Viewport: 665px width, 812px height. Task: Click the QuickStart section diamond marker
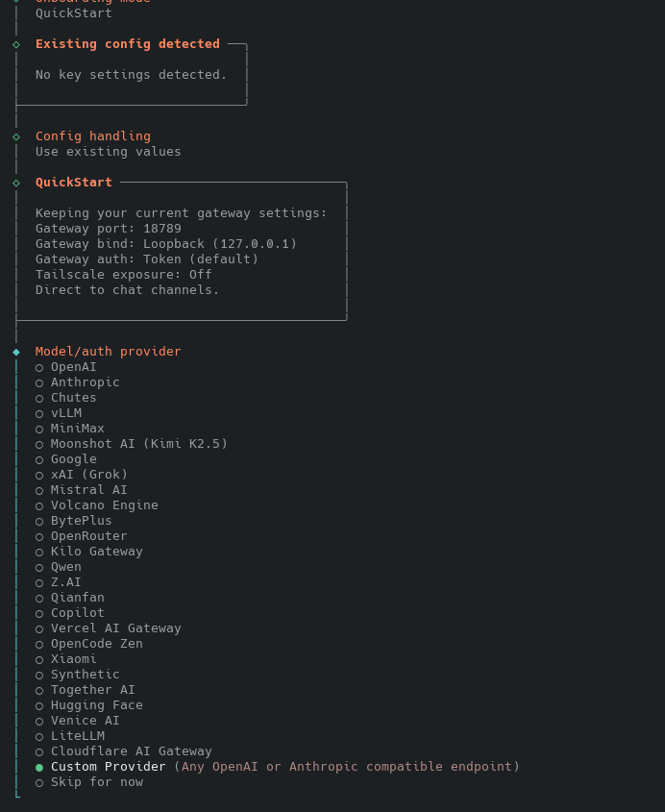coord(16,183)
